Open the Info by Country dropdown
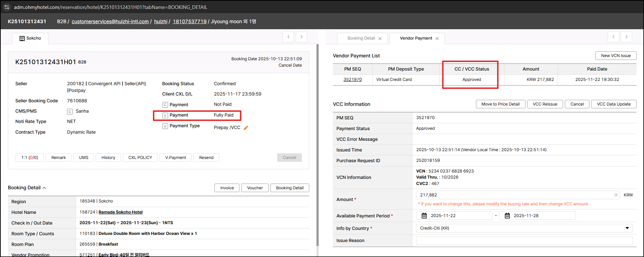Screen dimensions: 644x257 click(x=524, y=228)
